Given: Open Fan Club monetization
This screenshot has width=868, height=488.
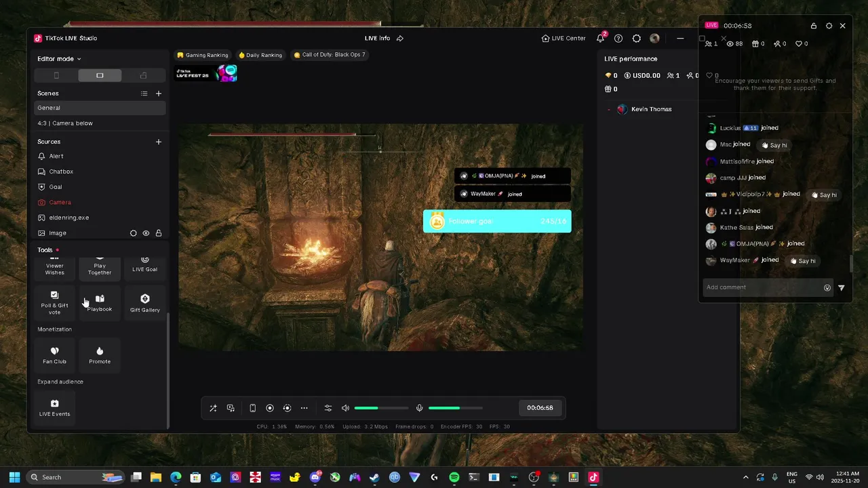Looking at the screenshot, I should (x=55, y=355).
